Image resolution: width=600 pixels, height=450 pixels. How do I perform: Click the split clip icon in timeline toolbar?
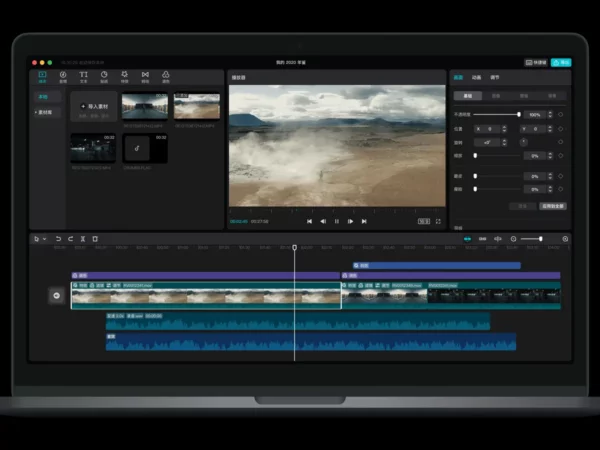83,239
